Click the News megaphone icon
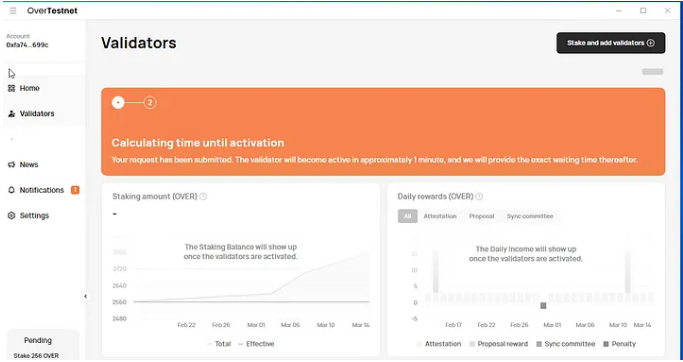 click(11, 165)
